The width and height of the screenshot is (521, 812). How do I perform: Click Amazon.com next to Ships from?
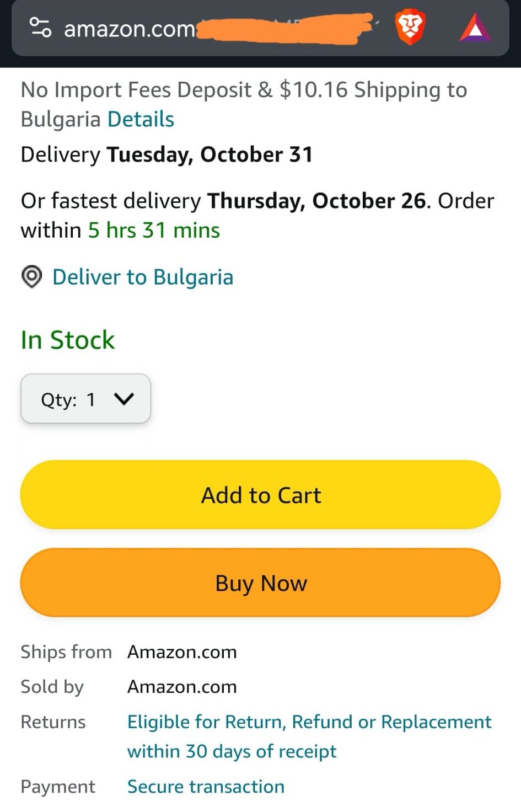point(182,652)
